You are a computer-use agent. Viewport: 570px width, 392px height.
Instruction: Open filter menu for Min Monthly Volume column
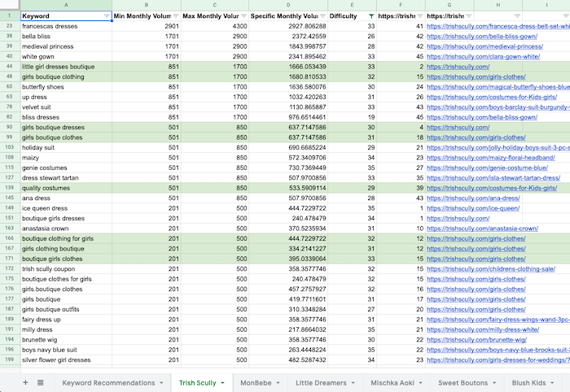click(x=176, y=16)
